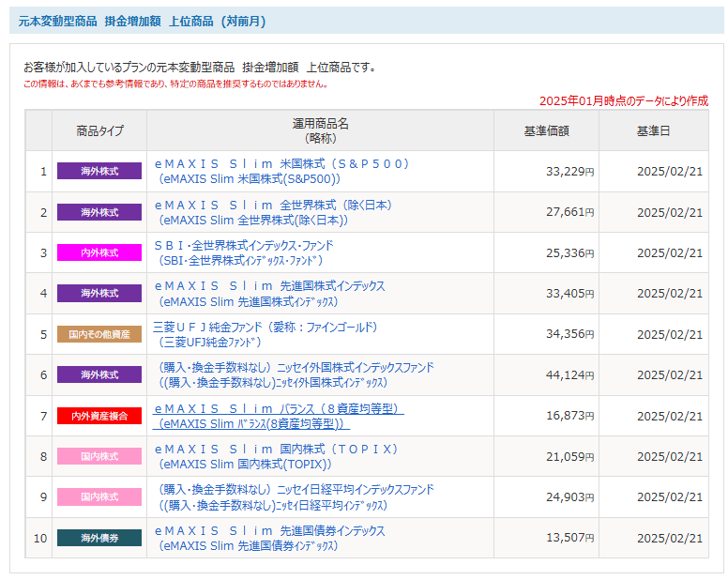Image resolution: width=728 pixels, height=580 pixels.
Task: Click the 運用商品名 (略称) column header
Action: [x=320, y=130]
